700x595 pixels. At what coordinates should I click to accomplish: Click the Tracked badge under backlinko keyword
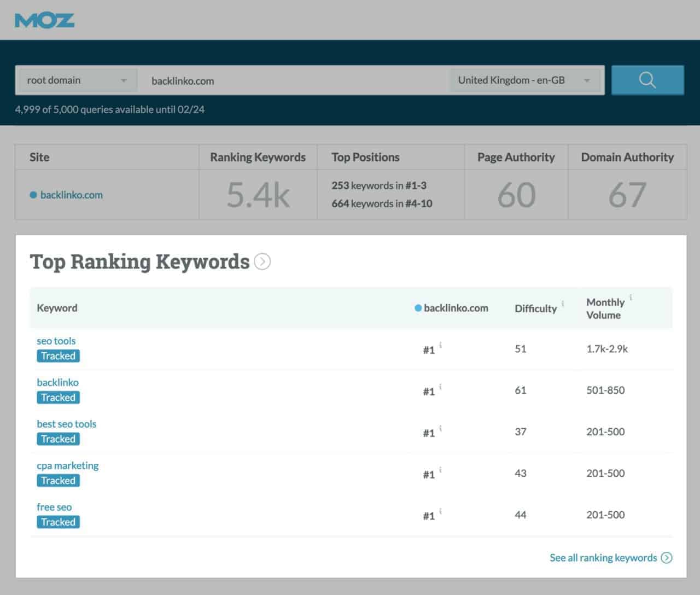point(59,398)
